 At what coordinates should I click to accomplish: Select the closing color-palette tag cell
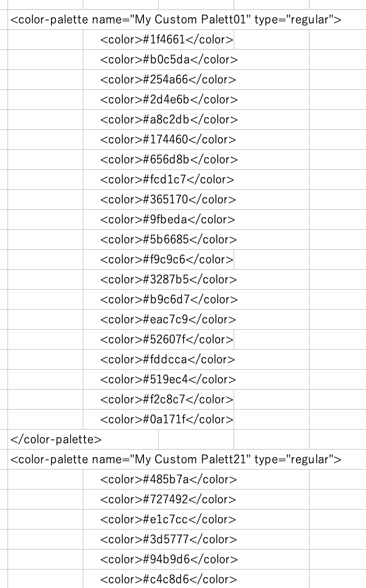tap(83, 439)
